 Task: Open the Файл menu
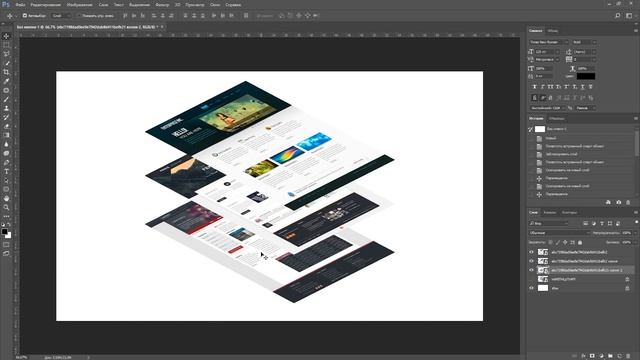(x=20, y=5)
